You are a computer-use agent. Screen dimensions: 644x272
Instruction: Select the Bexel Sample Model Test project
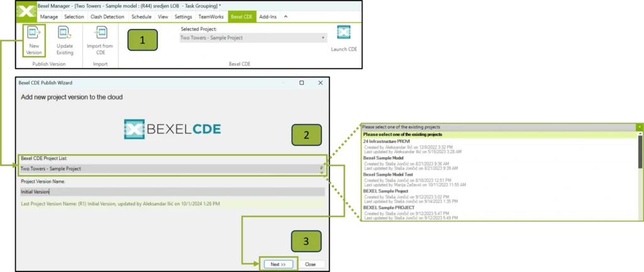[x=499, y=179]
